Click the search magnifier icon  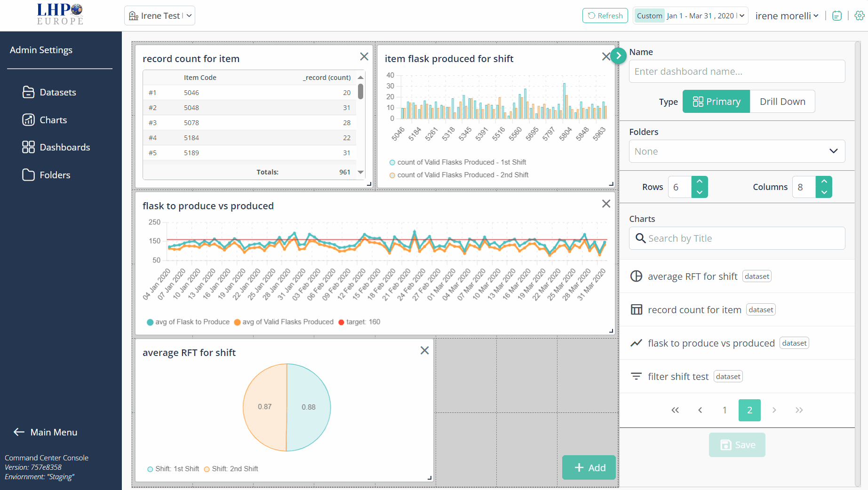tap(640, 238)
